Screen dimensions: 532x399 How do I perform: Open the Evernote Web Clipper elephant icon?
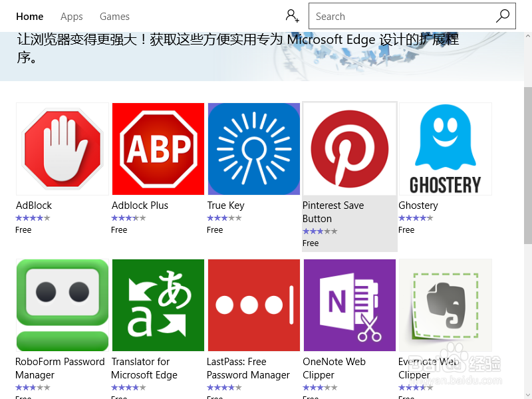click(x=445, y=305)
